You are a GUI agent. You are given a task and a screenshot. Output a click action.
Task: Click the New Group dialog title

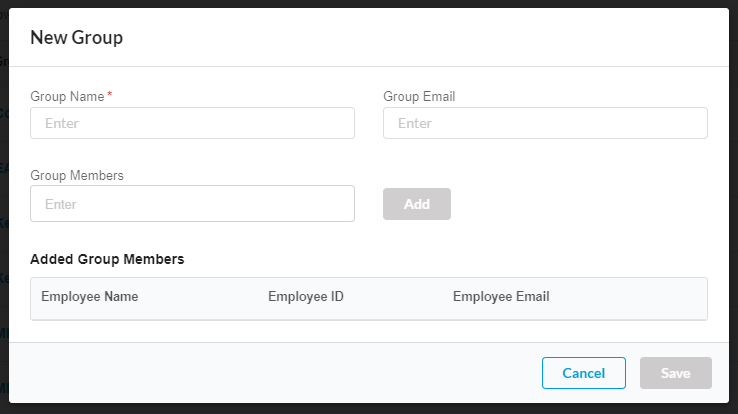[77, 38]
